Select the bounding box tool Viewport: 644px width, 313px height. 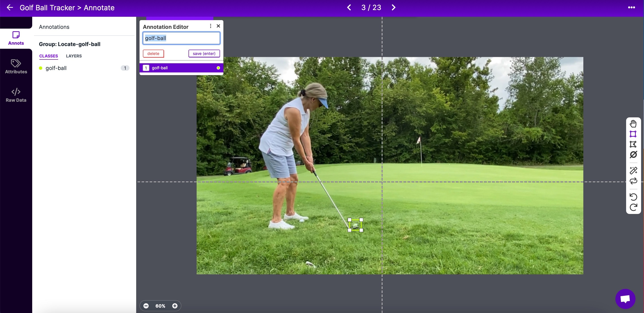click(x=633, y=134)
